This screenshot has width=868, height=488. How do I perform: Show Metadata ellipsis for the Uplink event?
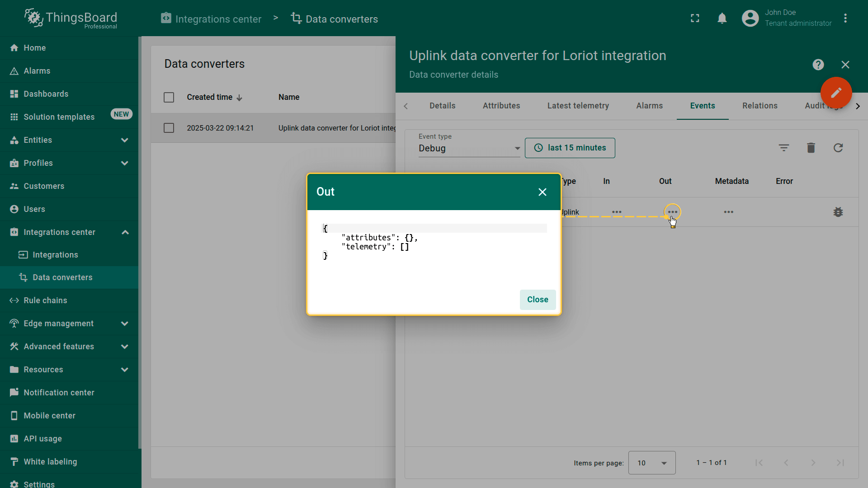[728, 212]
